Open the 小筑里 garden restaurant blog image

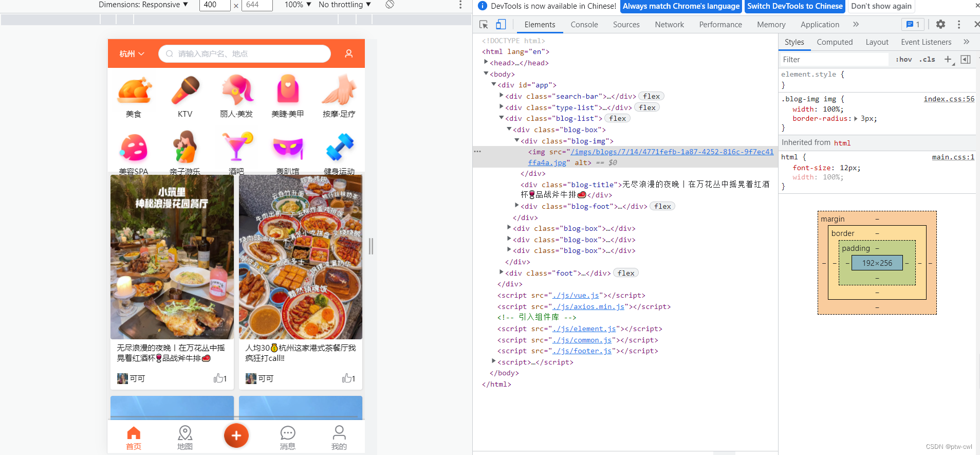(x=172, y=257)
